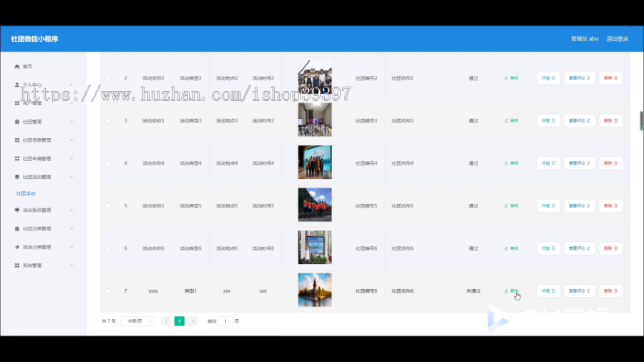This screenshot has height=362, width=644.
Task: Click 查看评论 for 活动名称2 row
Action: pos(580,78)
